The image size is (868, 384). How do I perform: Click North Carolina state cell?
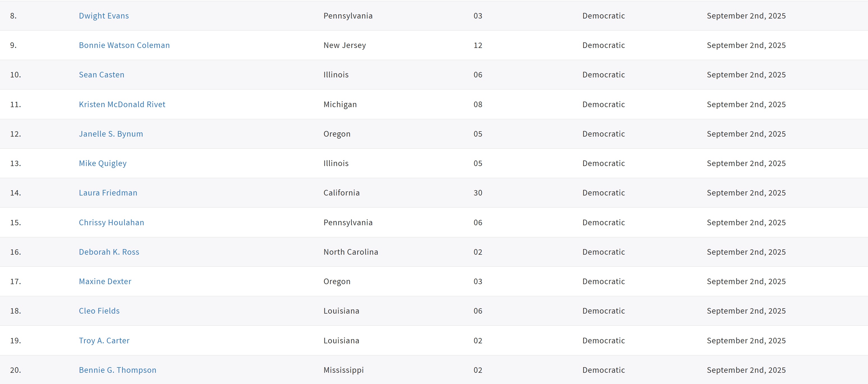coord(351,252)
